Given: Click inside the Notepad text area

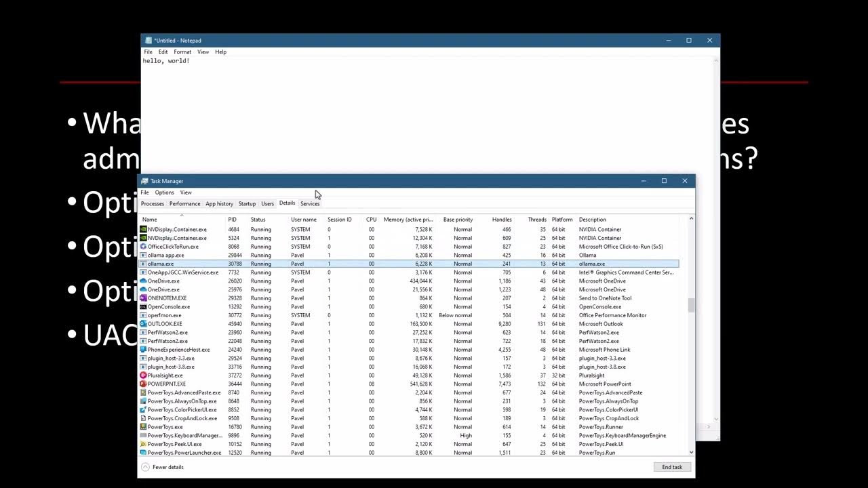Looking at the screenshot, I should (x=427, y=115).
